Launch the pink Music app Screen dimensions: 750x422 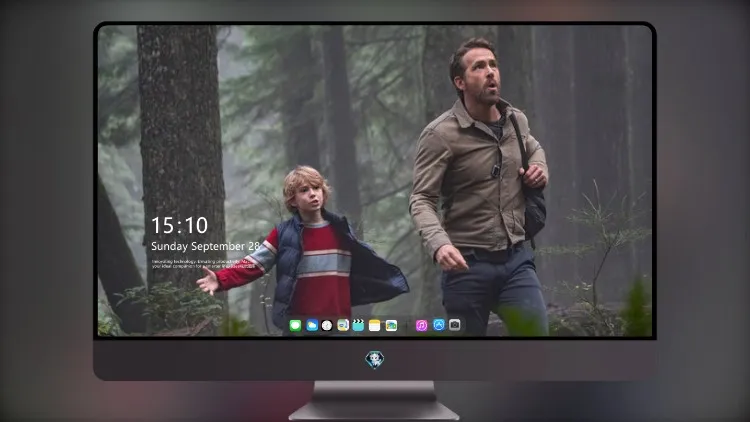click(421, 325)
